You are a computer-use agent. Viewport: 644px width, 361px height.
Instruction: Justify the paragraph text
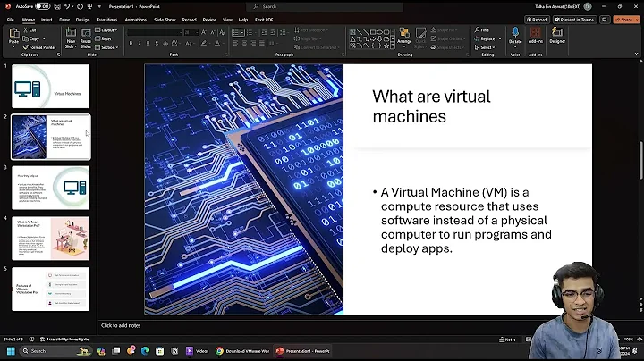262,43
